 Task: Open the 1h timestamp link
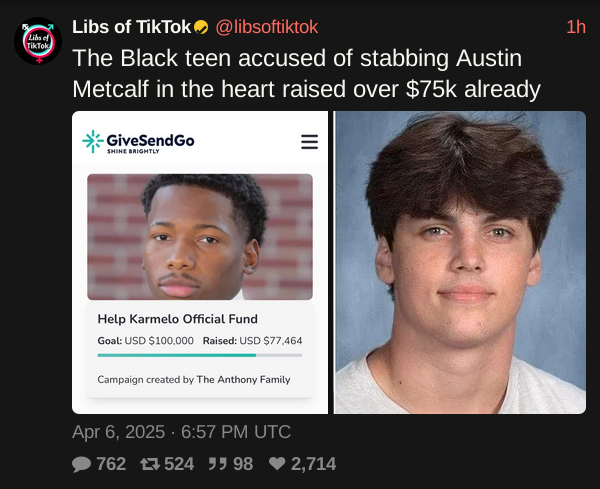576,27
